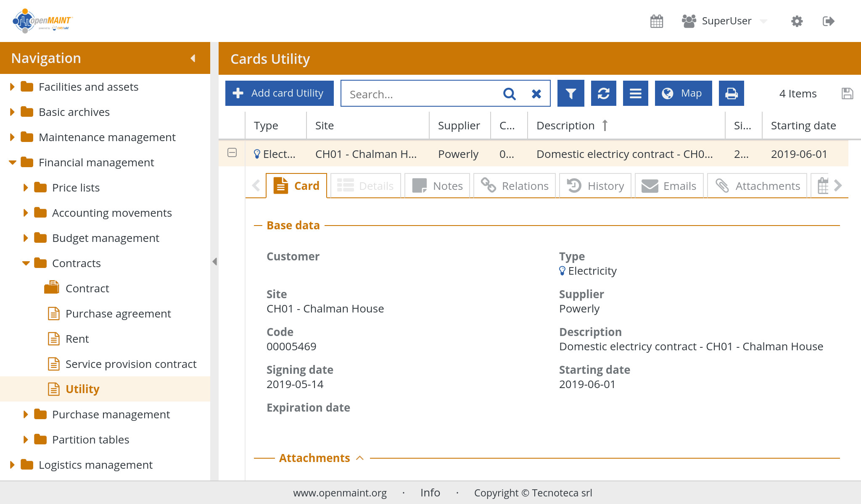Open the www.openmaint.org link
861x504 pixels.
coord(340,493)
